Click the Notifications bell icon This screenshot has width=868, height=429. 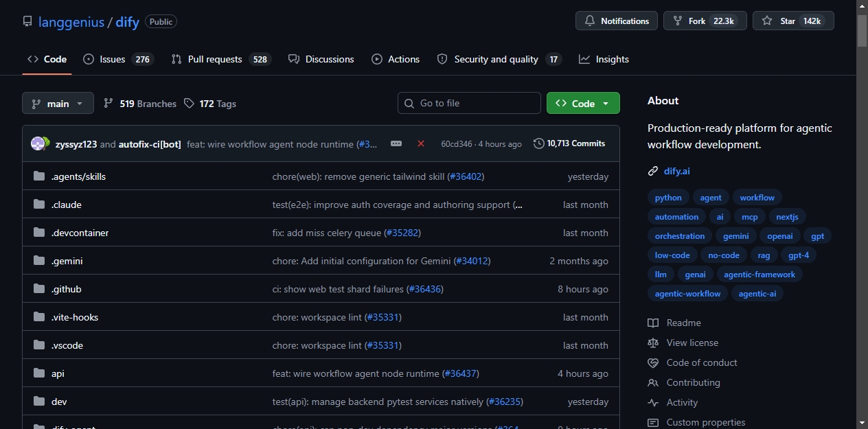click(590, 21)
